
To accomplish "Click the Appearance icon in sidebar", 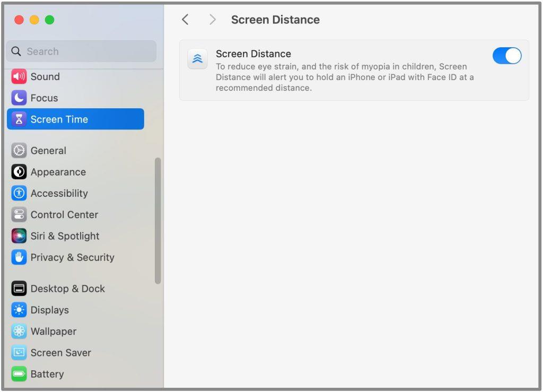I will click(x=19, y=172).
